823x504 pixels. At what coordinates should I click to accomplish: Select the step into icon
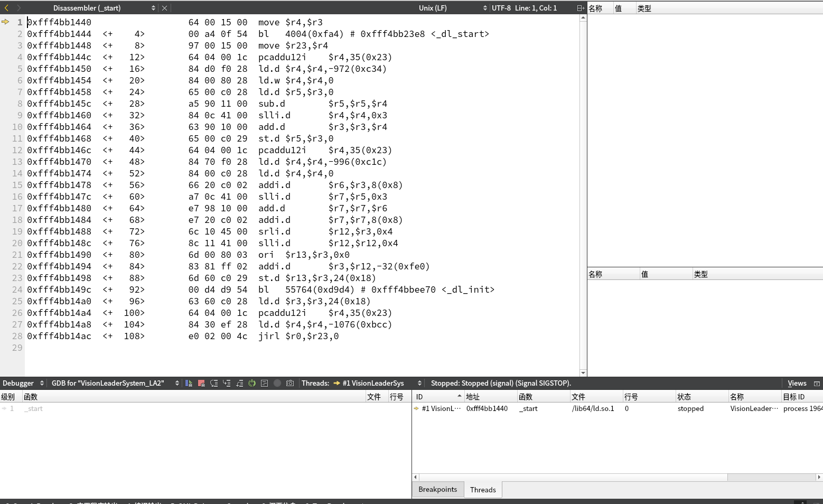[226, 383]
